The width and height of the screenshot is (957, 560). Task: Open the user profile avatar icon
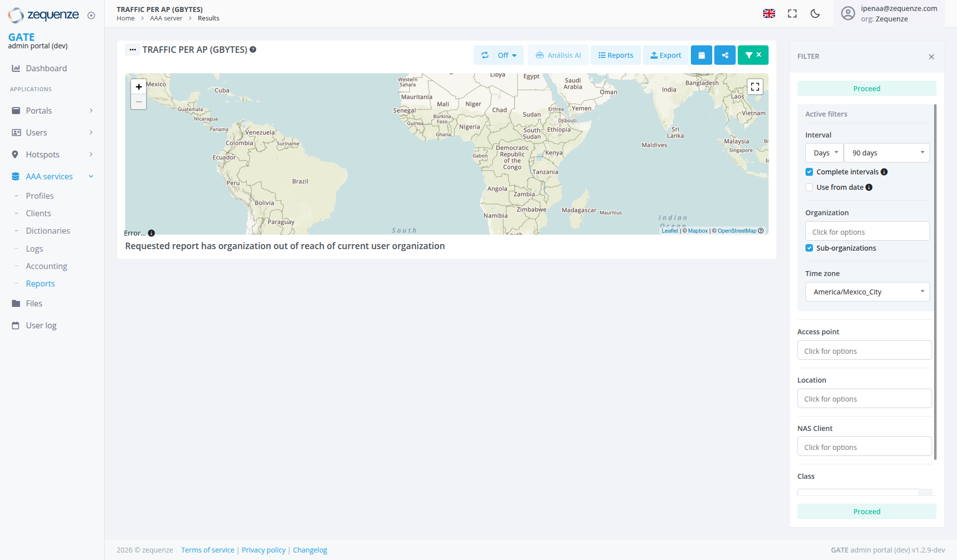click(847, 13)
